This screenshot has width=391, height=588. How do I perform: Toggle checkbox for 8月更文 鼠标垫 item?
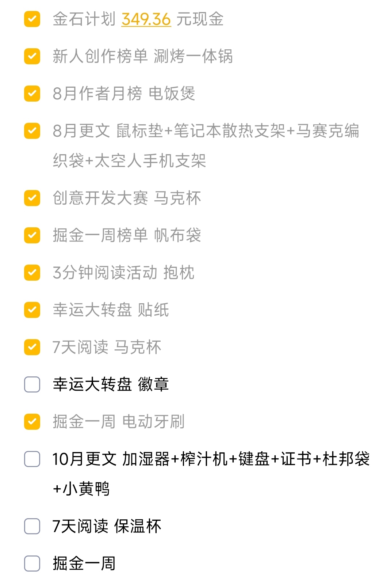tap(32, 131)
